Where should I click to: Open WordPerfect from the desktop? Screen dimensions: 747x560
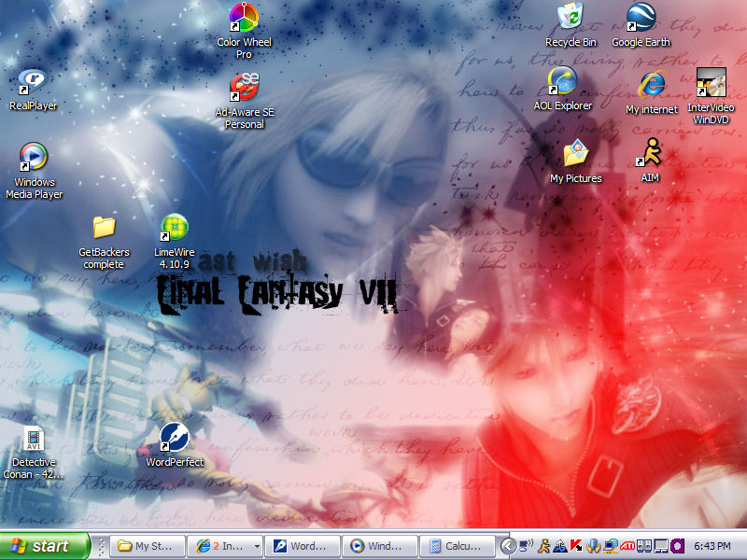pyautogui.click(x=174, y=434)
